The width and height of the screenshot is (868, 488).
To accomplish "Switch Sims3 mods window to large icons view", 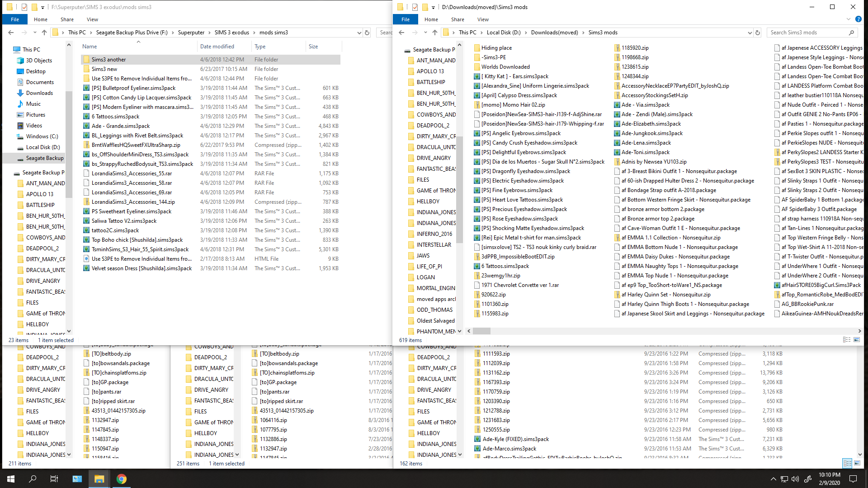I will pyautogui.click(x=857, y=340).
